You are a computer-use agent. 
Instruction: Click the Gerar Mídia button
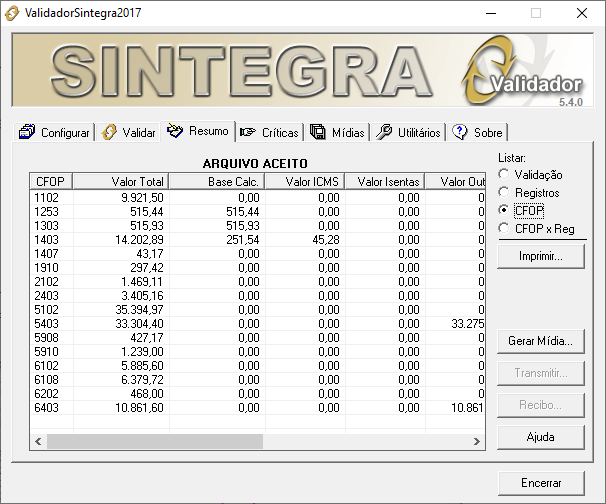pyautogui.click(x=541, y=341)
